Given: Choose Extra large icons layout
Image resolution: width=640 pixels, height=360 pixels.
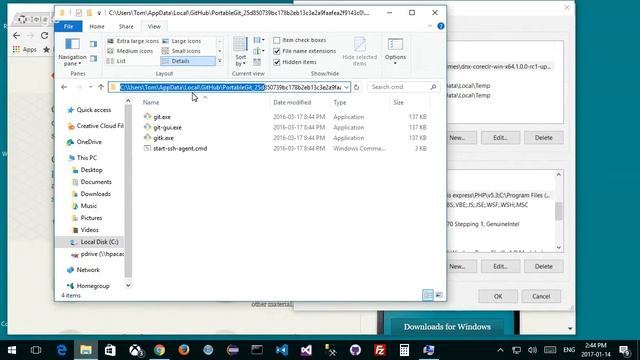Looking at the screenshot, I should 133,41.
